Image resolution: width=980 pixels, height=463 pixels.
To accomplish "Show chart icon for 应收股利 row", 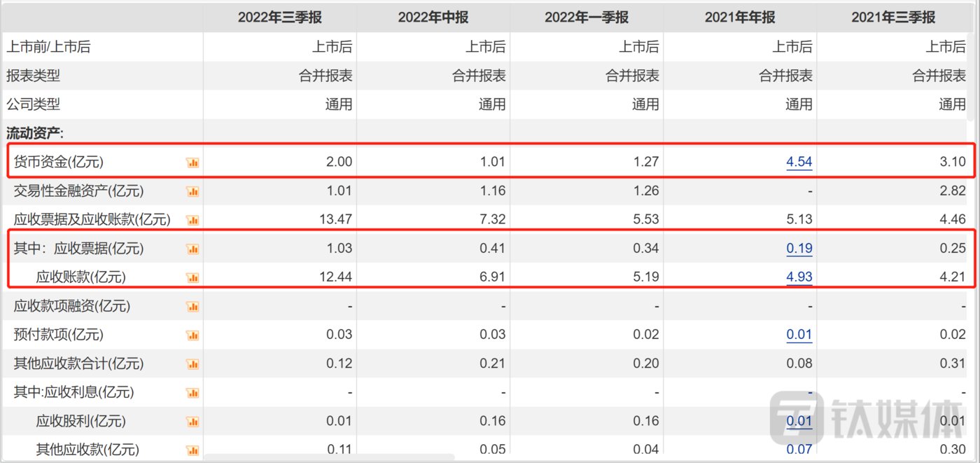I will 192,422.
